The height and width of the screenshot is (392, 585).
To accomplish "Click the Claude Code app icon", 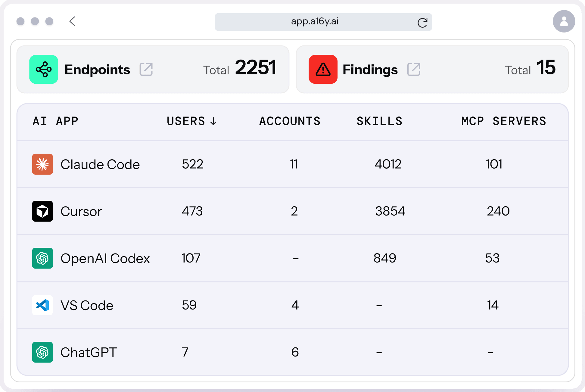I will pyautogui.click(x=42, y=164).
